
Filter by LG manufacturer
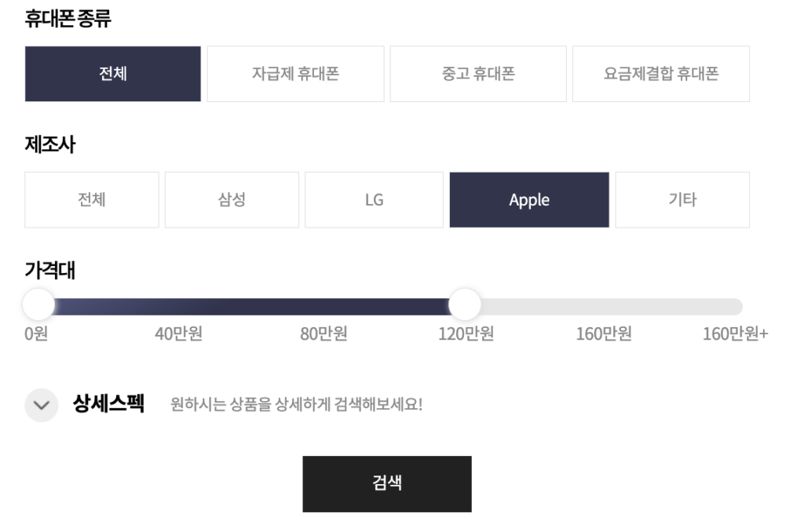[375, 200]
